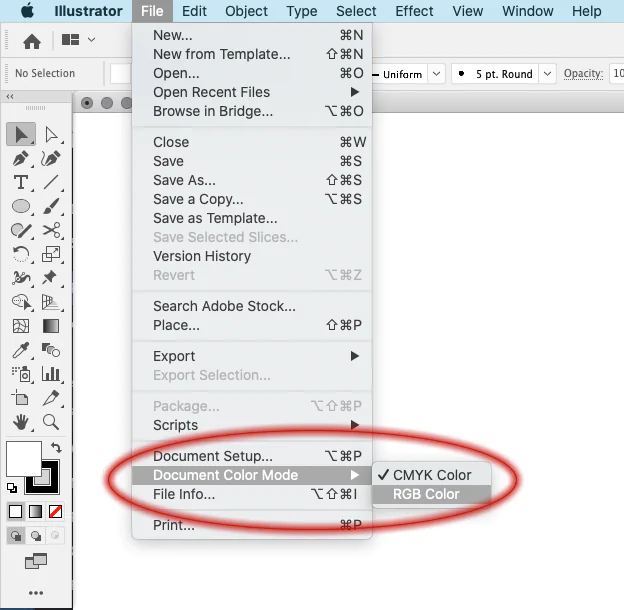624x610 pixels.
Task: Select the Curvature tool
Action: [51, 158]
